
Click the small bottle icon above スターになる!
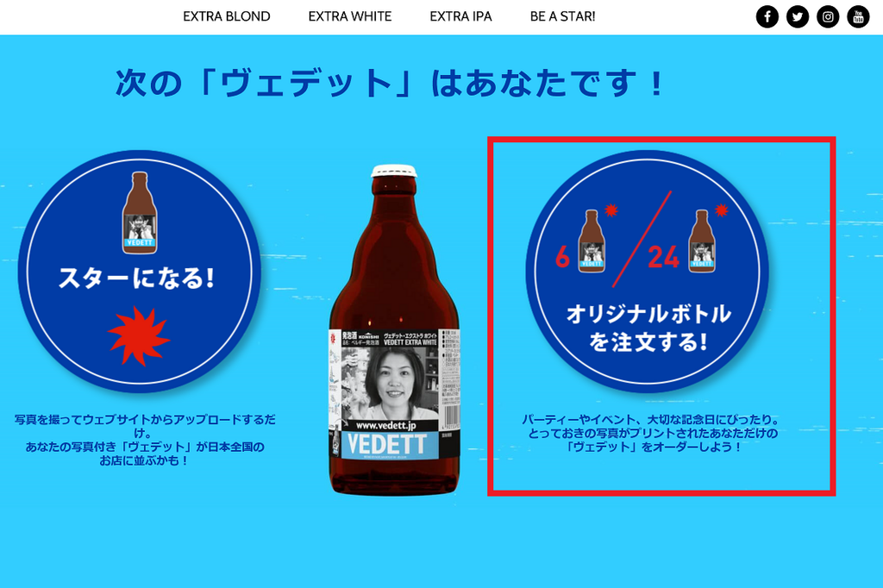[x=140, y=212]
